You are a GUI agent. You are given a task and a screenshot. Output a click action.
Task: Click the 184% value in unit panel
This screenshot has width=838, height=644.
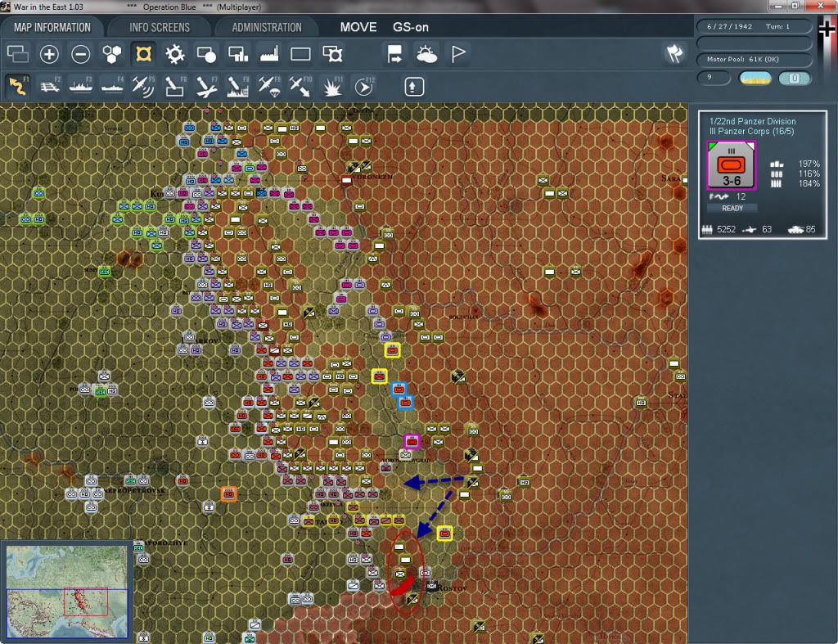[809, 183]
